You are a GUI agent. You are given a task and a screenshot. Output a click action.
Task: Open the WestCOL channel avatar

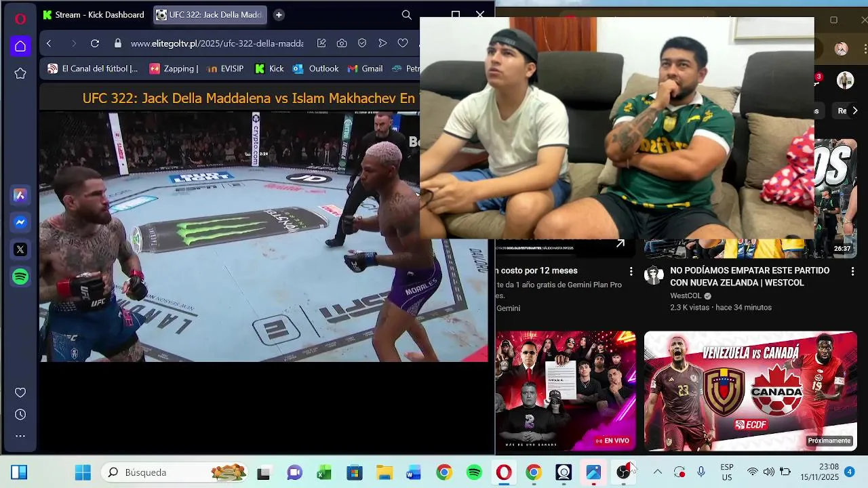(x=654, y=274)
